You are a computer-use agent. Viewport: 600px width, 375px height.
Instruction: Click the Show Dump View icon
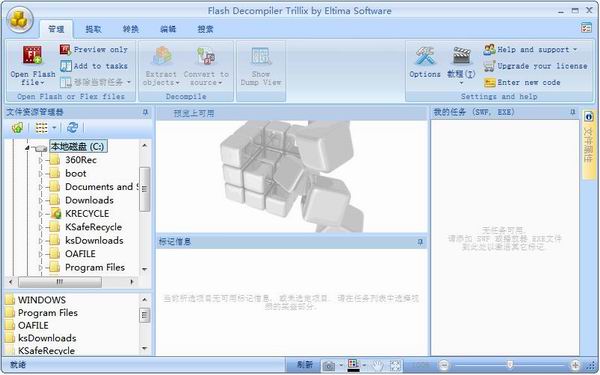click(261, 56)
